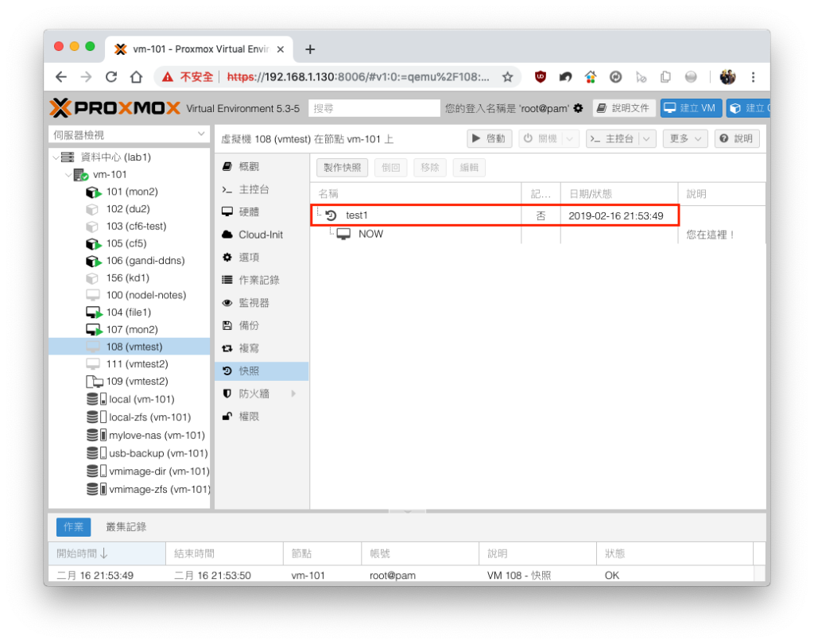Select 108 (vmtest) in the tree
Image resolution: width=814 pixels, height=644 pixels.
130,347
